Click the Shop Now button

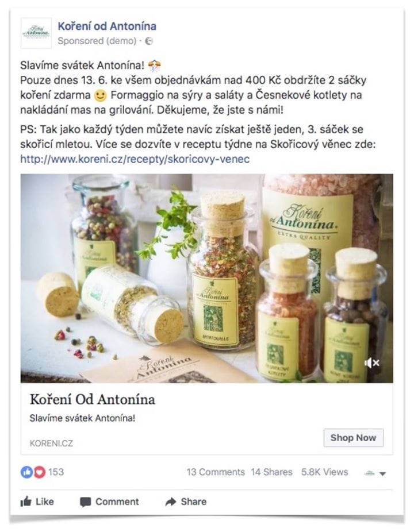[353, 438]
